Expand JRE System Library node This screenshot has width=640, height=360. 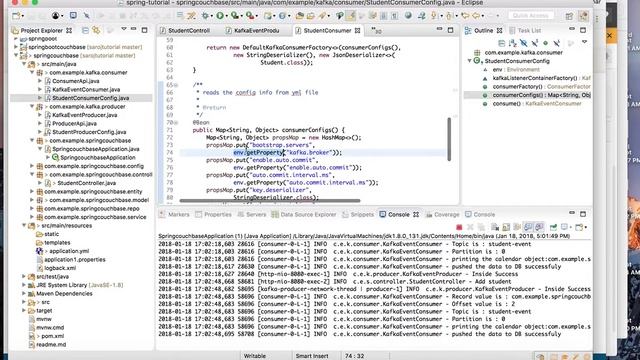click(x=24, y=284)
